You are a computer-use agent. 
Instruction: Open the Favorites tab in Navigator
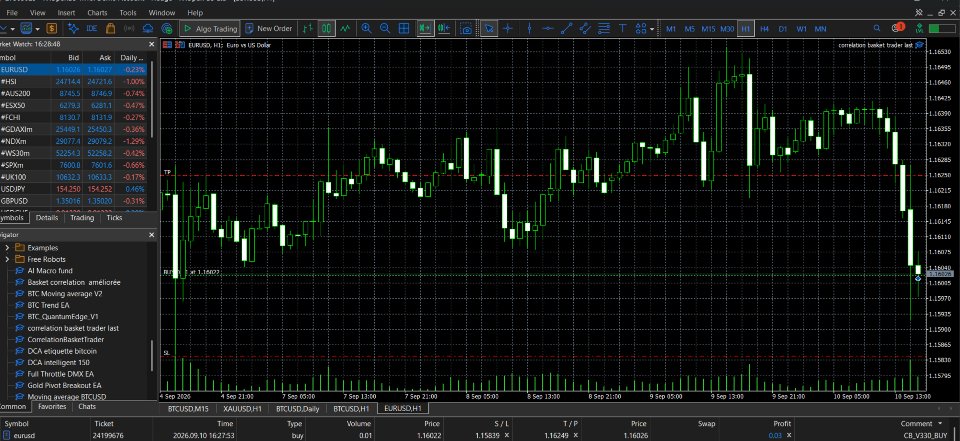pos(51,406)
